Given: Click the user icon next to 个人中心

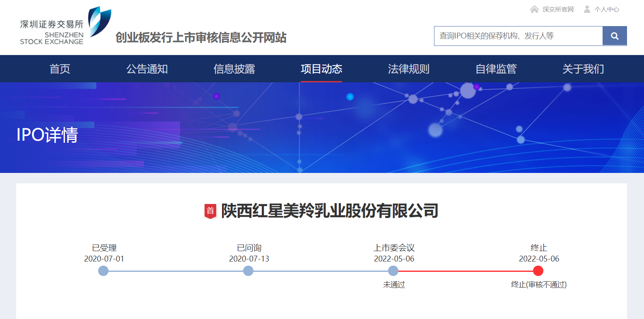Looking at the screenshot, I should (x=587, y=9).
